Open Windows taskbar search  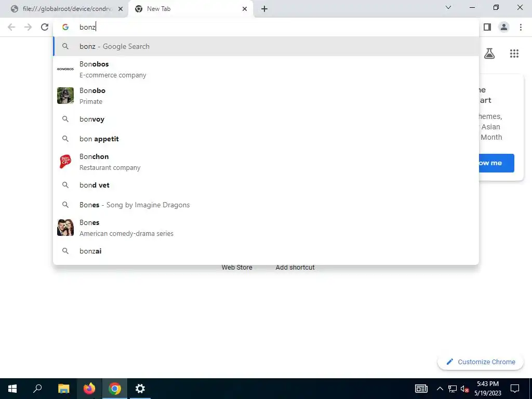pos(37,389)
